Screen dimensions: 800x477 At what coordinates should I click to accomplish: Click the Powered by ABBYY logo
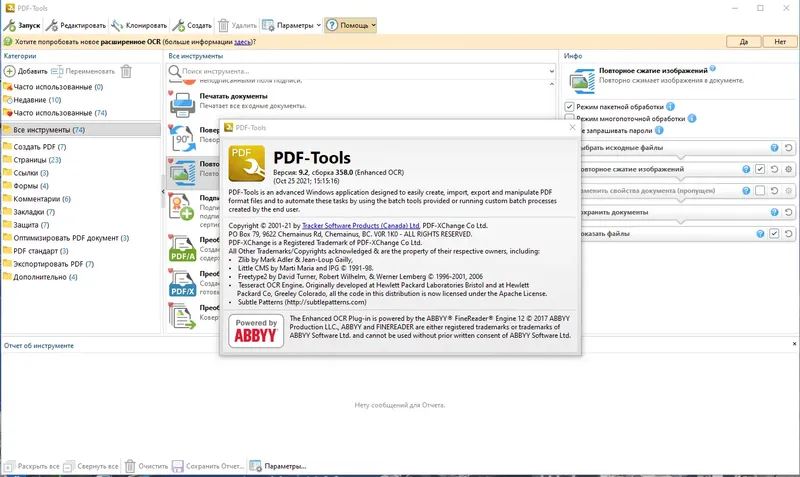(x=256, y=331)
